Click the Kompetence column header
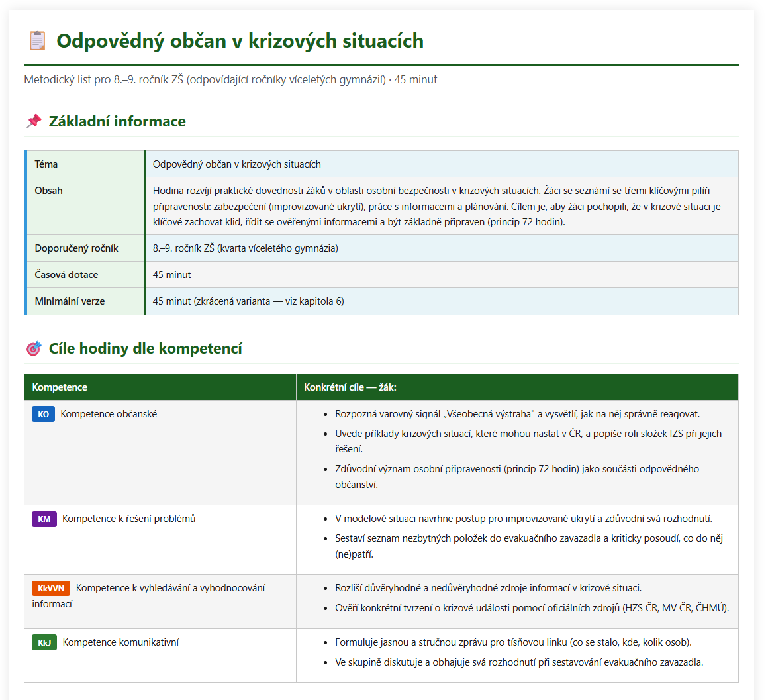The width and height of the screenshot is (766, 700). coord(60,387)
